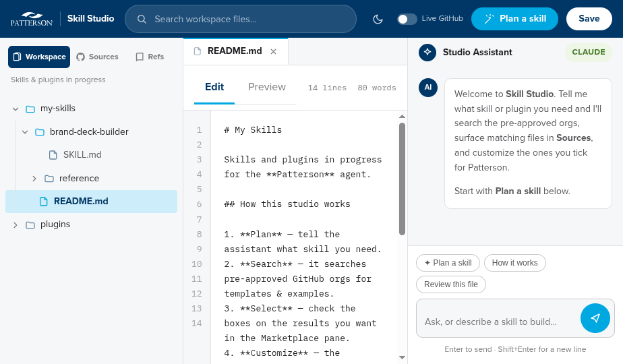The height and width of the screenshot is (364, 623).
Task: Click the my-skills folder icon
Action: [x=30, y=109]
